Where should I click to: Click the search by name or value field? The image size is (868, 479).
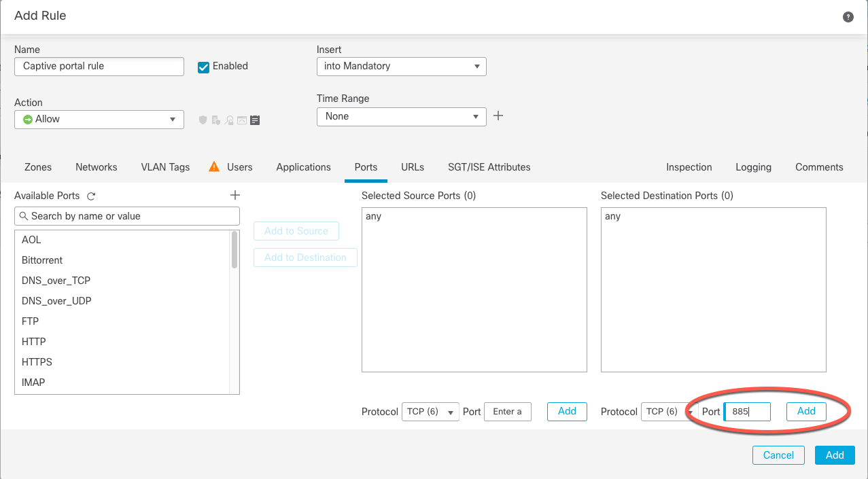click(x=126, y=215)
